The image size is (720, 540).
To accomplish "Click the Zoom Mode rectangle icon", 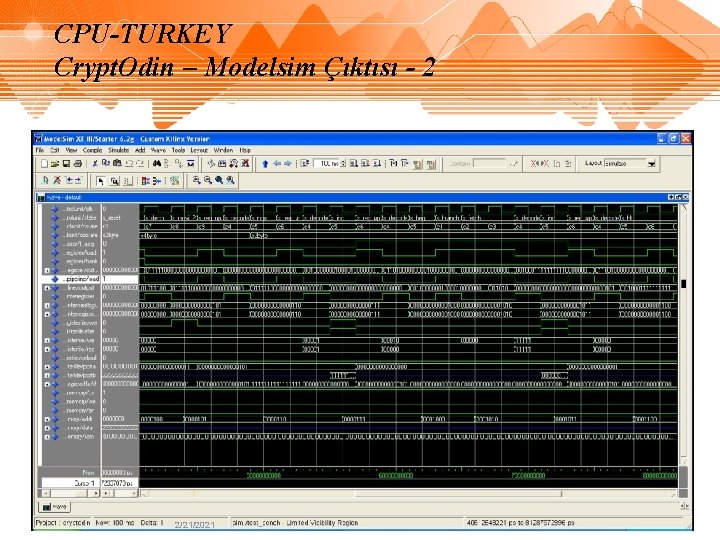I will pyautogui.click(x=114, y=181).
